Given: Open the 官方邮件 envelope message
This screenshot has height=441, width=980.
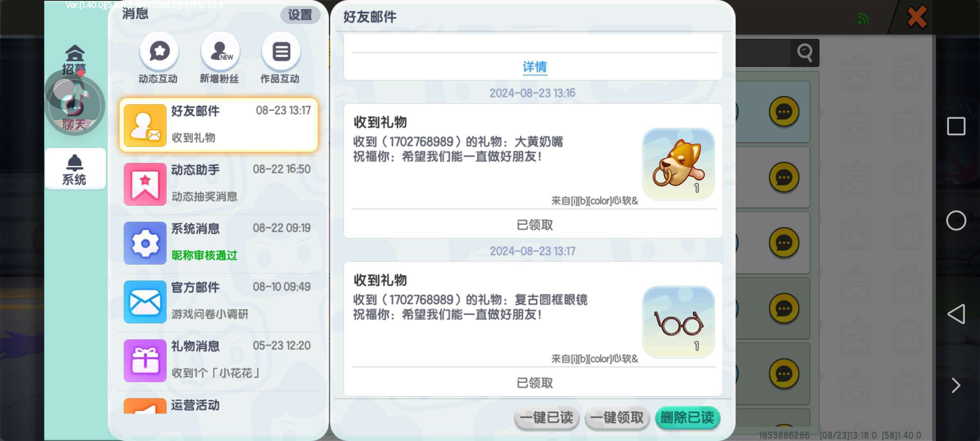Looking at the screenshot, I should point(218,301).
